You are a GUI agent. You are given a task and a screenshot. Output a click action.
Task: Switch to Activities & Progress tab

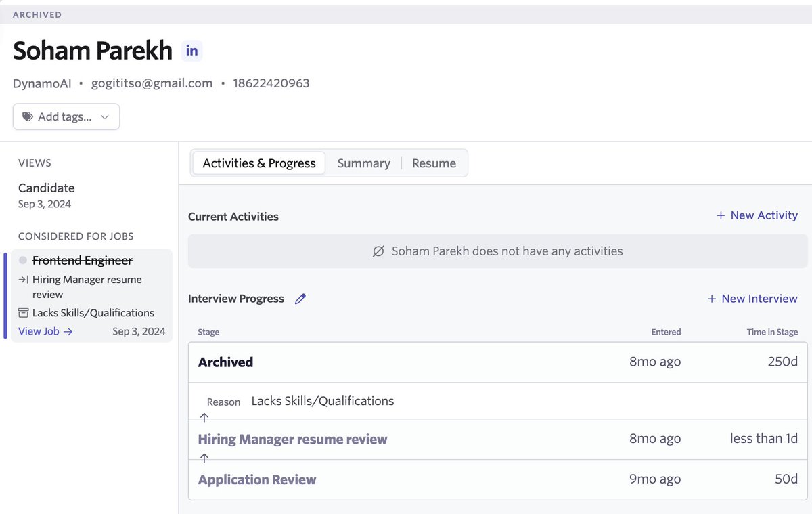(259, 163)
